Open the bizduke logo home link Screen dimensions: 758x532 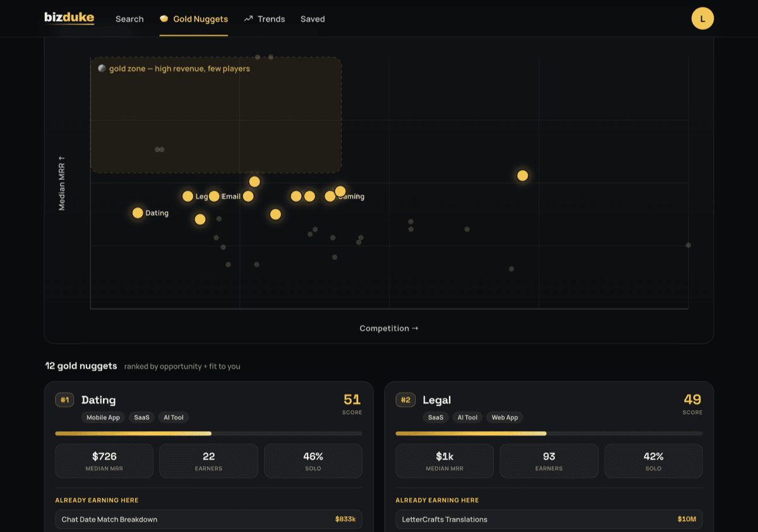coord(69,18)
